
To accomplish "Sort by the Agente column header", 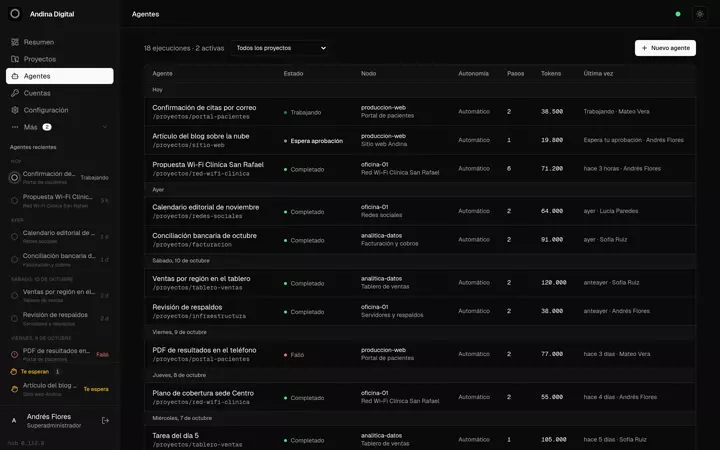I will 163,73.
